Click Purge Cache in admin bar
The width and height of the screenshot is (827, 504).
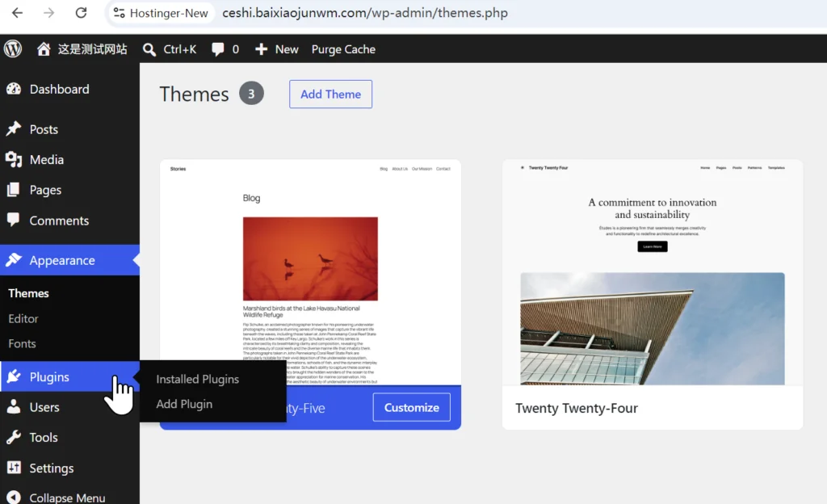(x=343, y=49)
